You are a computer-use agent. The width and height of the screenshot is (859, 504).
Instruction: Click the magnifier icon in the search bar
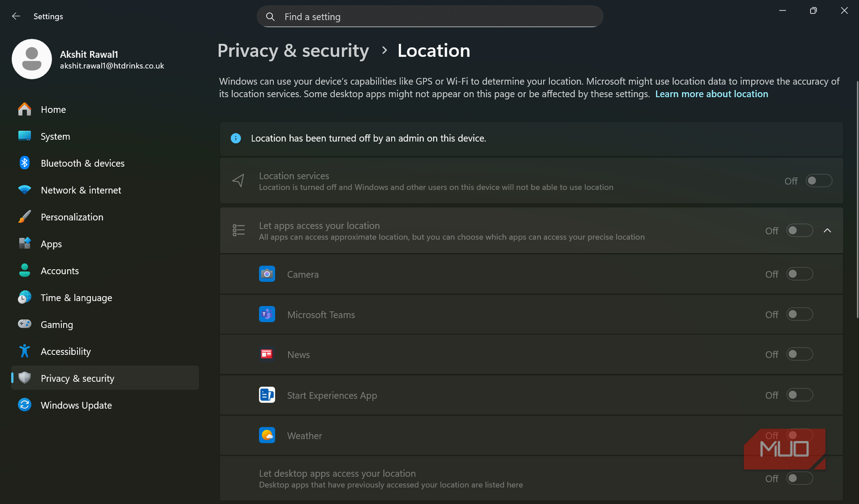[x=270, y=16]
